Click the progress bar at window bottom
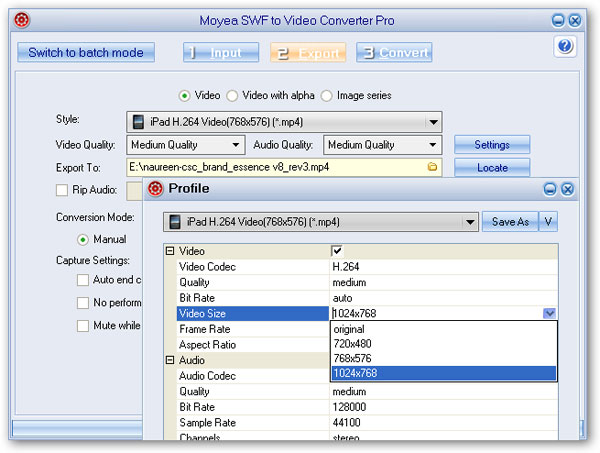 coord(77,427)
